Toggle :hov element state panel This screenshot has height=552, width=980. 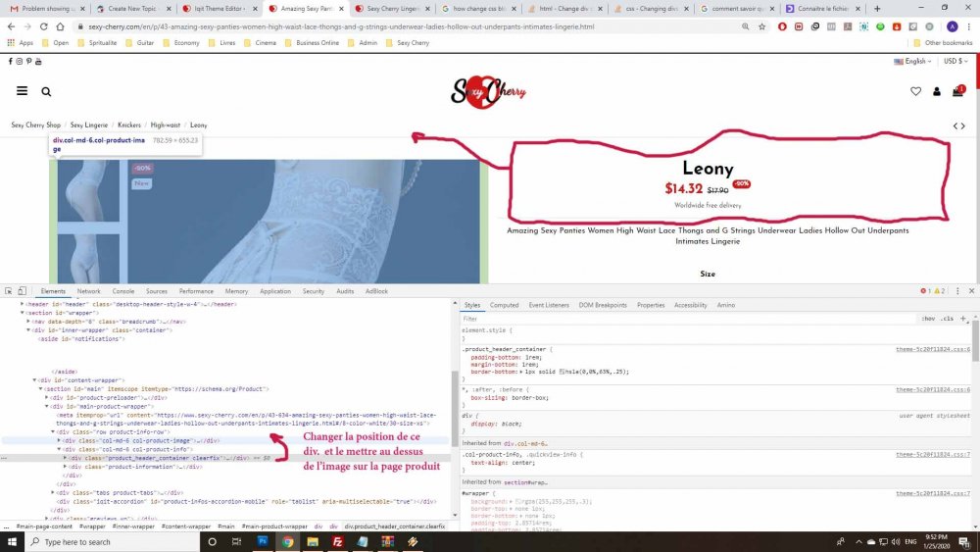[928, 319]
